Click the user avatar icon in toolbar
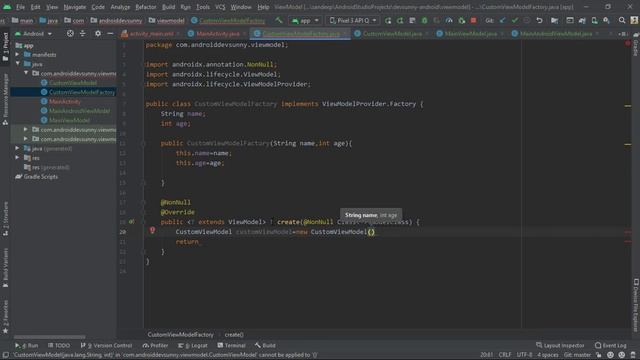 pos(634,20)
